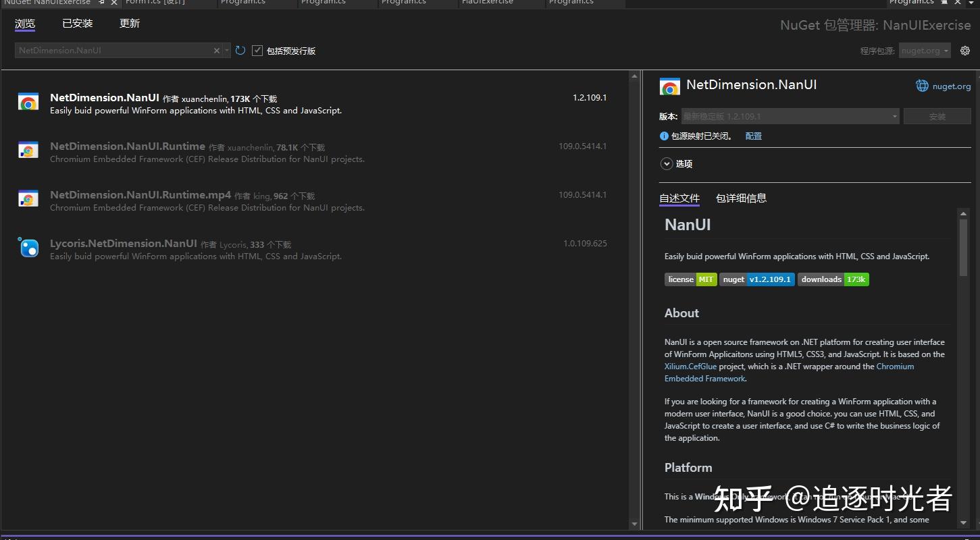The width and height of the screenshot is (980, 540).
Task: Open the 程序包源 nuget.org dropdown
Action: tap(925, 51)
